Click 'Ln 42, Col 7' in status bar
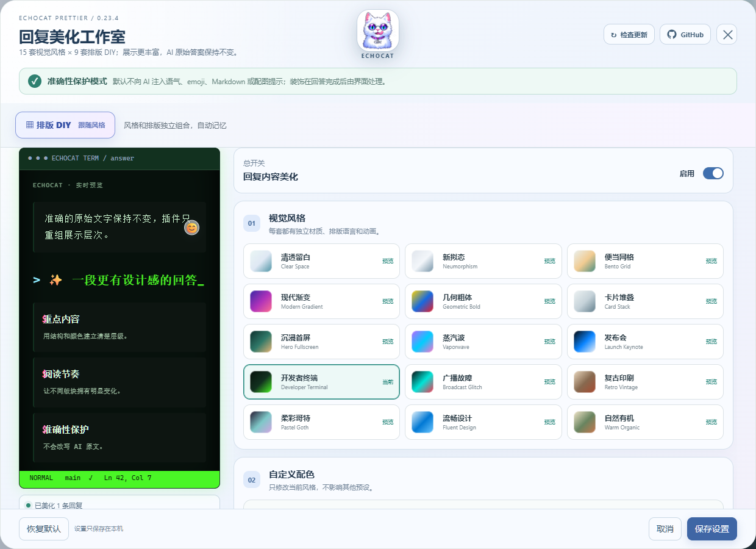756x549 pixels. (127, 478)
